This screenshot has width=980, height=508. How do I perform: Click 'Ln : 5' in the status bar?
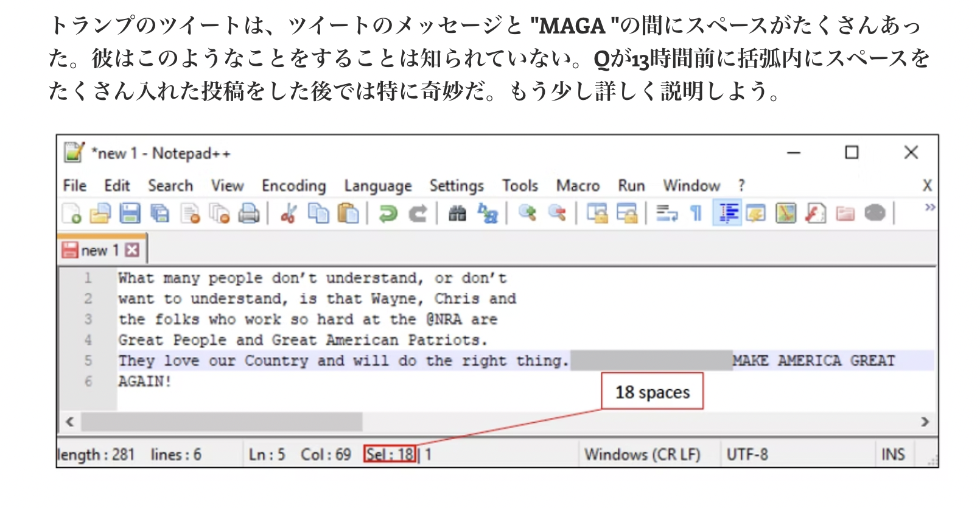tap(267, 454)
